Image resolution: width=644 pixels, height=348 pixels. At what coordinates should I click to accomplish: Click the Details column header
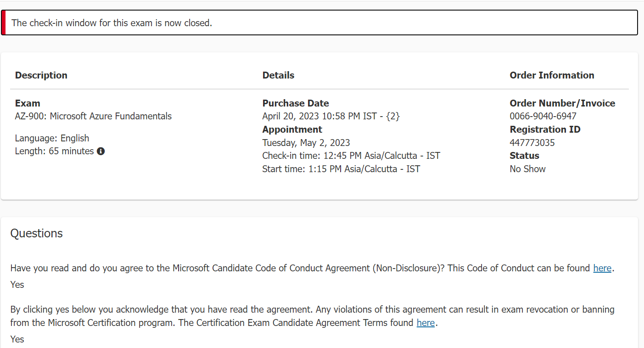click(278, 75)
